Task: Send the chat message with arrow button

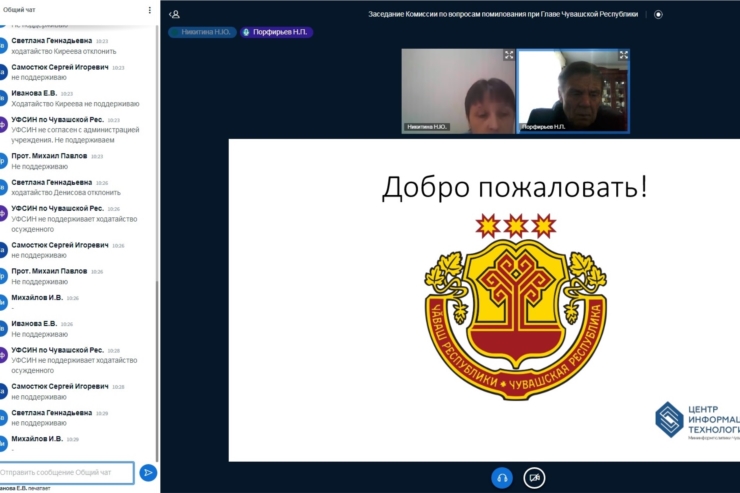Action: point(148,472)
